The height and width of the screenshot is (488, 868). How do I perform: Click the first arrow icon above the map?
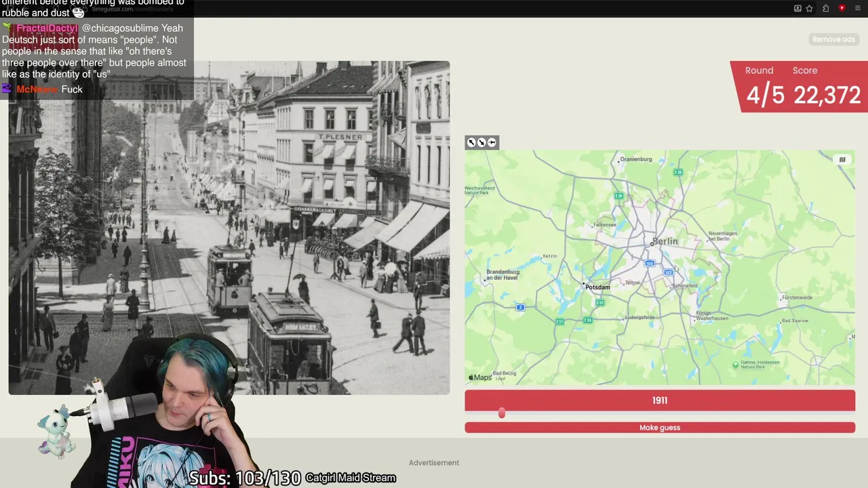coord(471,142)
